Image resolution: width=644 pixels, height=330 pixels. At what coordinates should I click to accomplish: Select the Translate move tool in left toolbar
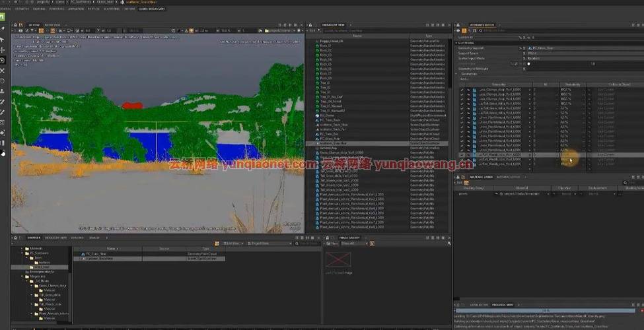point(3,49)
